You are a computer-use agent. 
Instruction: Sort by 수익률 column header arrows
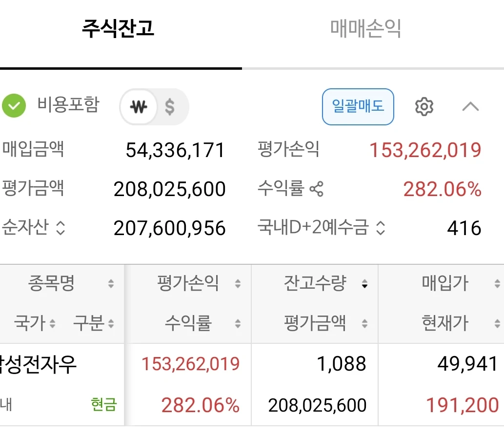click(x=238, y=323)
